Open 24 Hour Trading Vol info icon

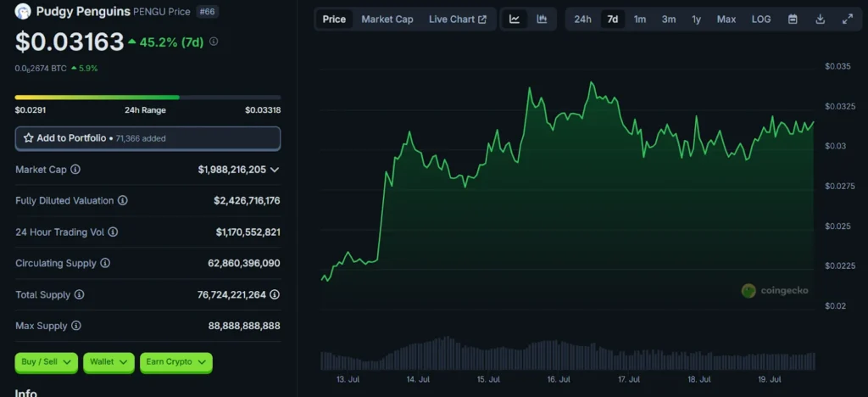point(113,232)
